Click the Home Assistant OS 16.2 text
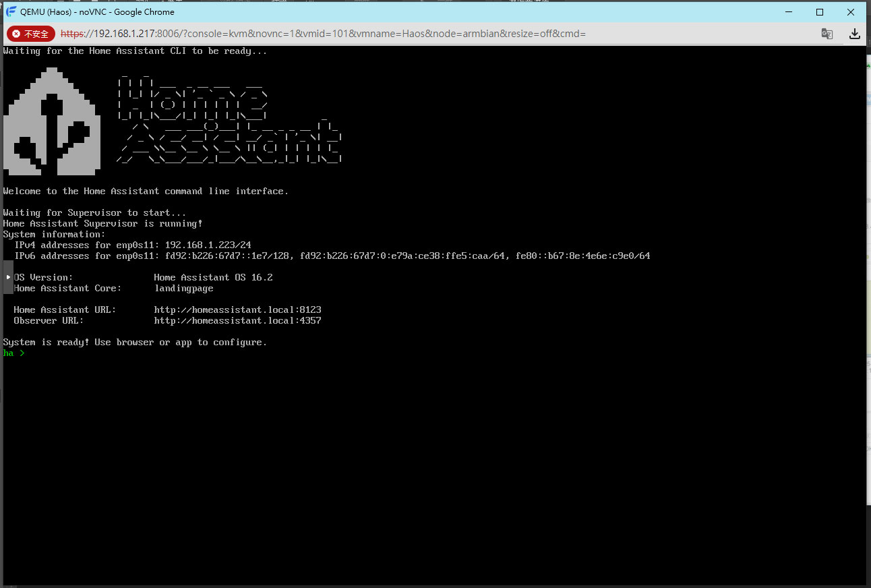The image size is (871, 588). (213, 278)
